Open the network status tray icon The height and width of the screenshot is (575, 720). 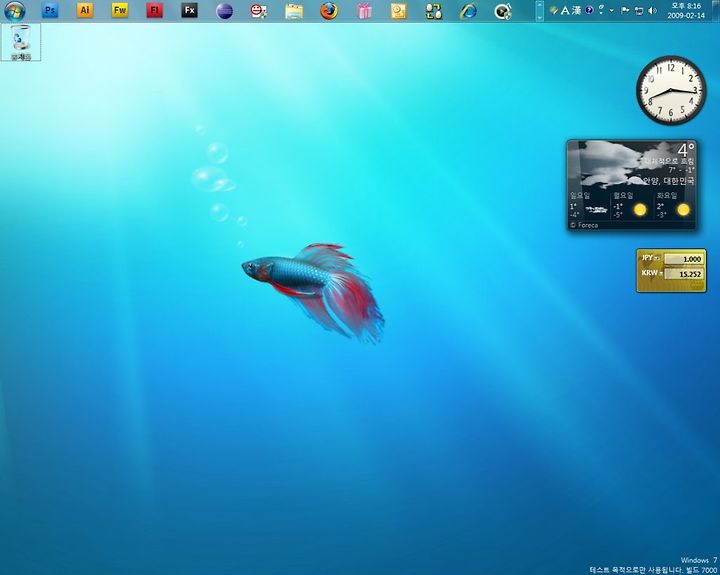pyautogui.click(x=639, y=11)
